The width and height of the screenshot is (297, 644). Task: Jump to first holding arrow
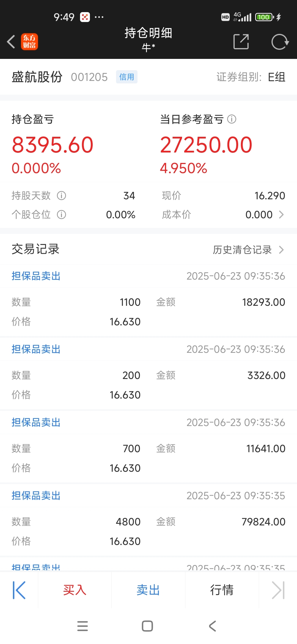pyautogui.click(x=19, y=590)
